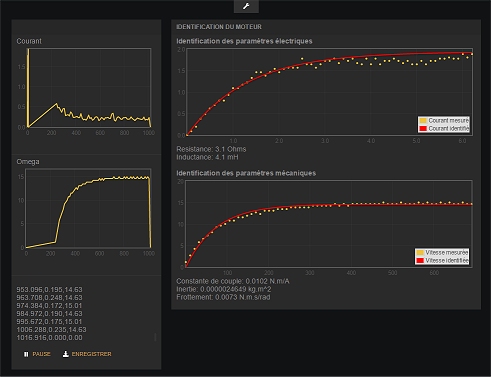This screenshot has height=377, width=491.
Task: Click the download icon beside ENREGISTRER
Action: click(66, 354)
